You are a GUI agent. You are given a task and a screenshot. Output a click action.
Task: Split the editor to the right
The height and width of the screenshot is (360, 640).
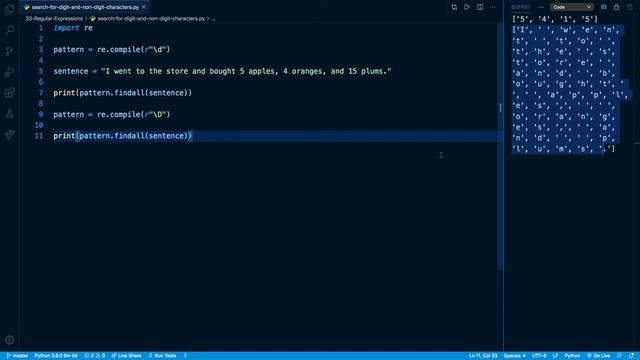tap(480, 7)
